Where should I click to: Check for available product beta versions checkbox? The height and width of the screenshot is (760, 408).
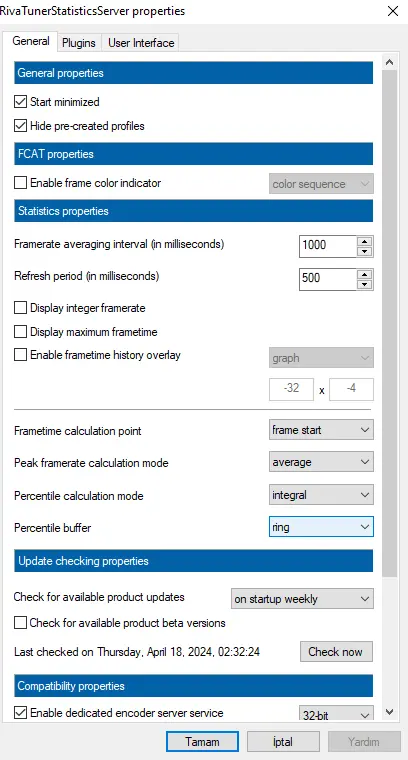point(20,623)
